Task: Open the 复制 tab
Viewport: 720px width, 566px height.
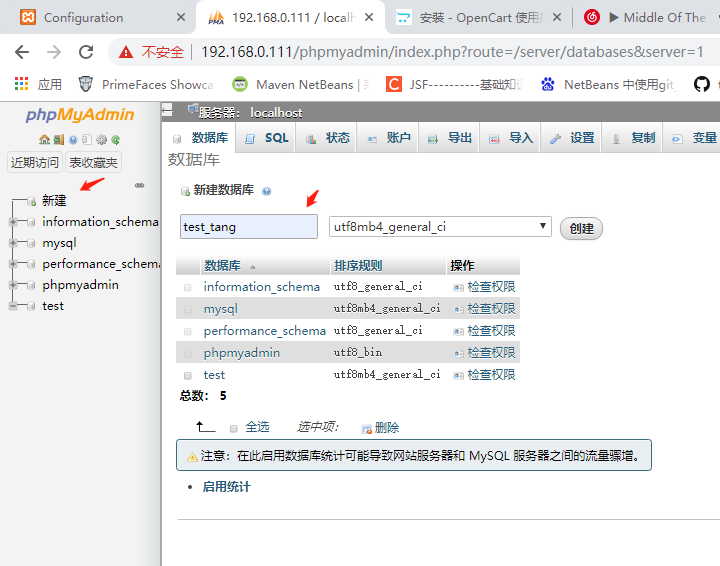Action: tap(632, 138)
